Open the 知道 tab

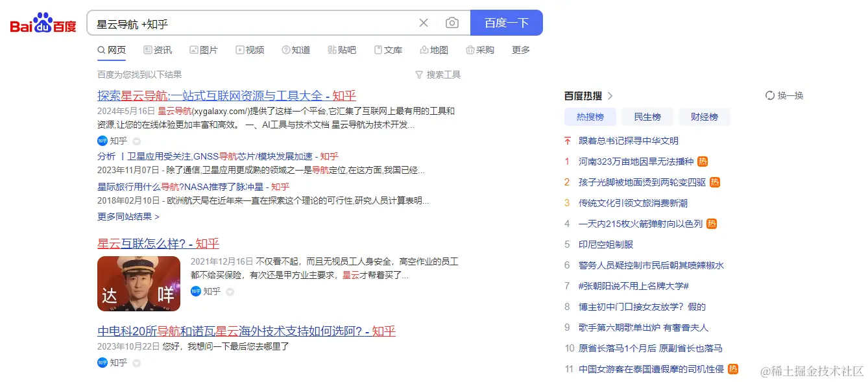point(296,50)
